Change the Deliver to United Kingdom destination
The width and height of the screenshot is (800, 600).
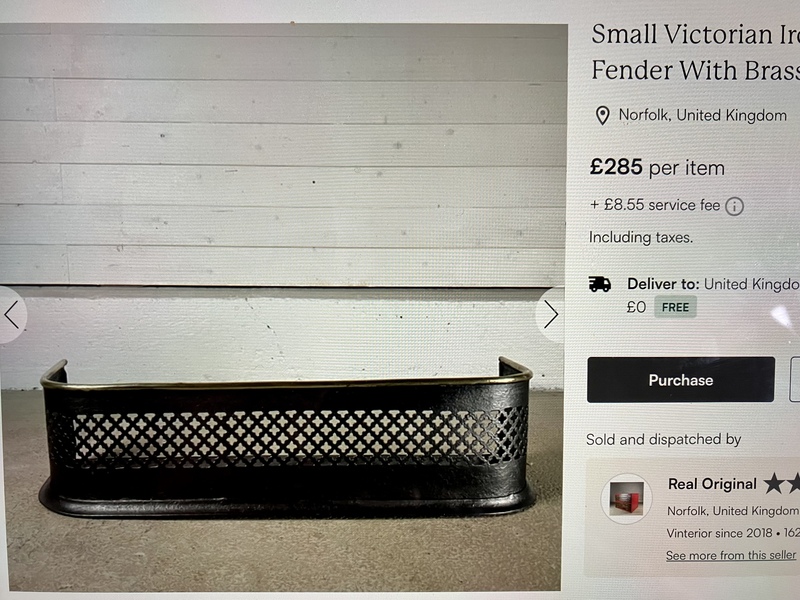pos(752,284)
